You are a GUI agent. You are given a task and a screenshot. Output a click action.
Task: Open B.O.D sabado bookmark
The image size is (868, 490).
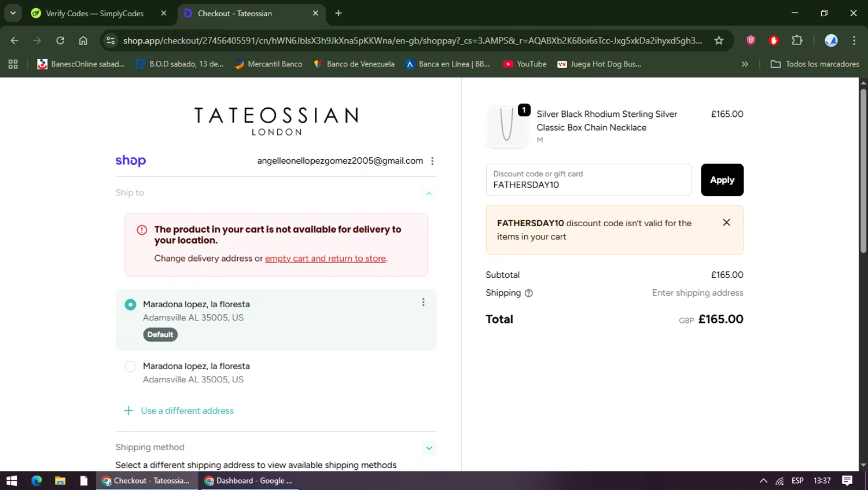(179, 64)
